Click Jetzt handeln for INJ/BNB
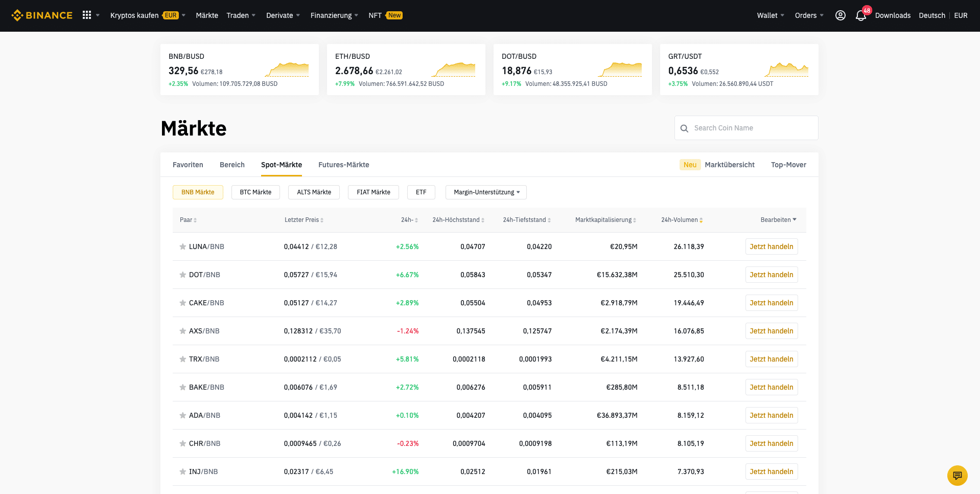Image resolution: width=980 pixels, height=494 pixels. [x=772, y=471]
